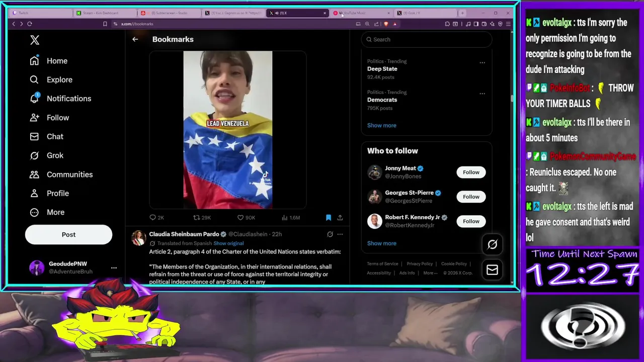The height and width of the screenshot is (362, 644).
Task: Switch to the Grok / X tab
Action: point(425,13)
